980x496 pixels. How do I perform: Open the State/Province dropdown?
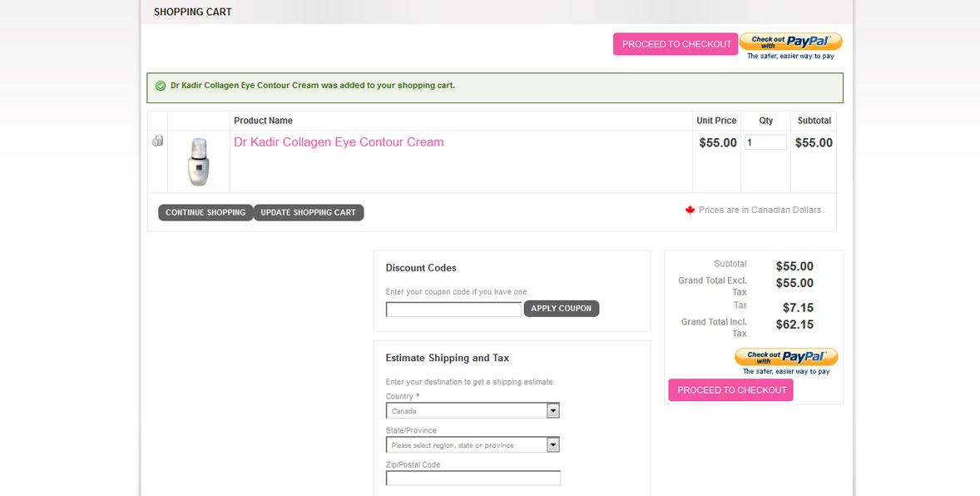[x=473, y=444]
